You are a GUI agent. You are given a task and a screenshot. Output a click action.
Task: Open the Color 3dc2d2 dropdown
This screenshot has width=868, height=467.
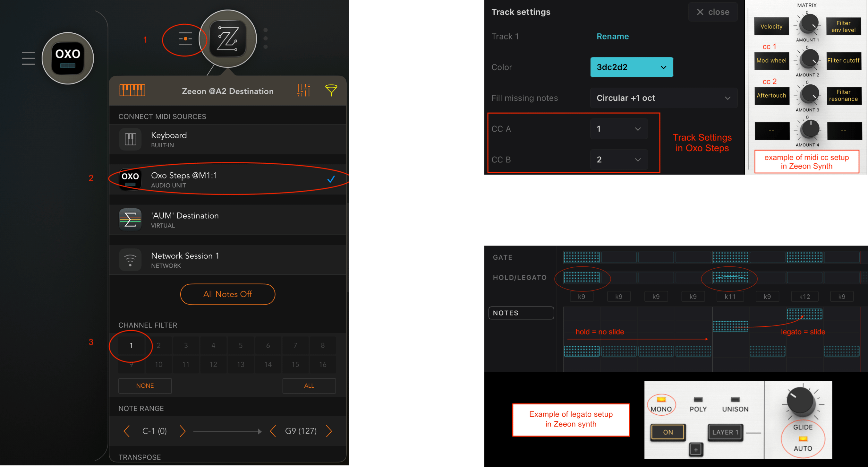tap(632, 67)
